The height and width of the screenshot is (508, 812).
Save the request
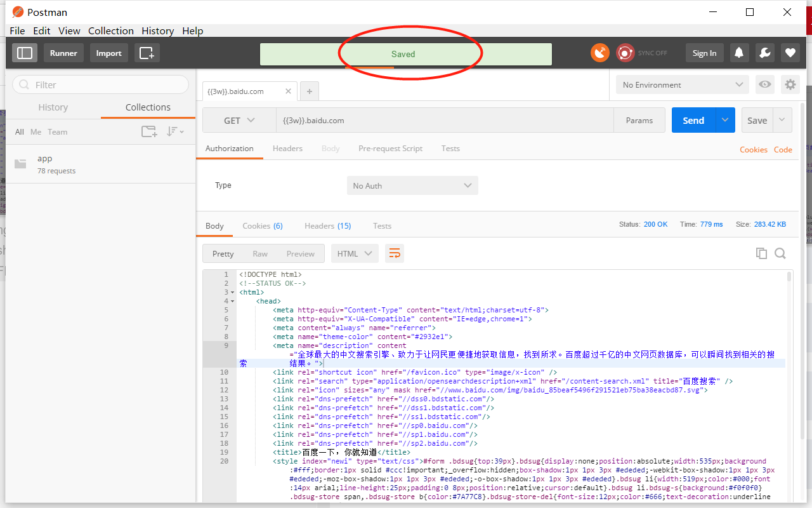click(757, 120)
